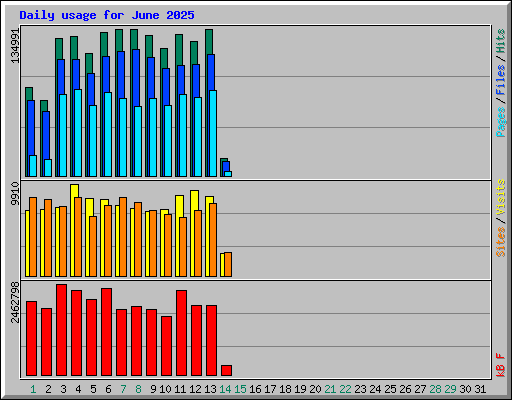
Task: Click day 16 on the x-axis
Action: (255, 389)
